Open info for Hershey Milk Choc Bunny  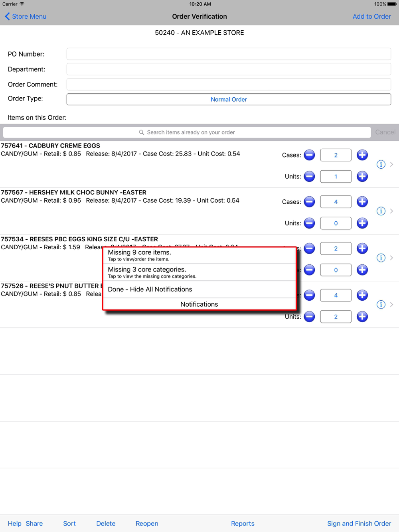tap(381, 211)
